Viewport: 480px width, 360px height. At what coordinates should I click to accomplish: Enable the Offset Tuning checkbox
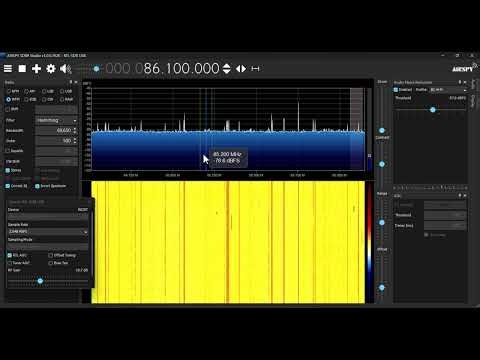[x=51, y=255]
